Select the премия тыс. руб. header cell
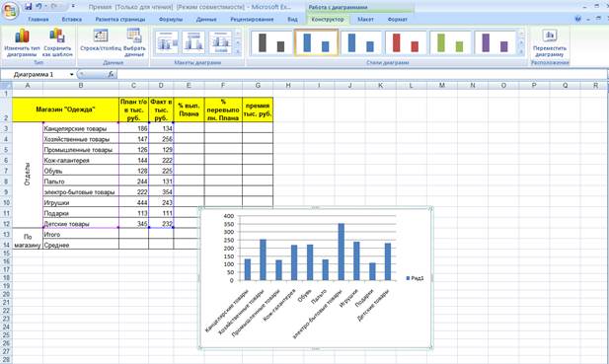Image resolution: width=609 pixels, height=364 pixels. click(258, 109)
